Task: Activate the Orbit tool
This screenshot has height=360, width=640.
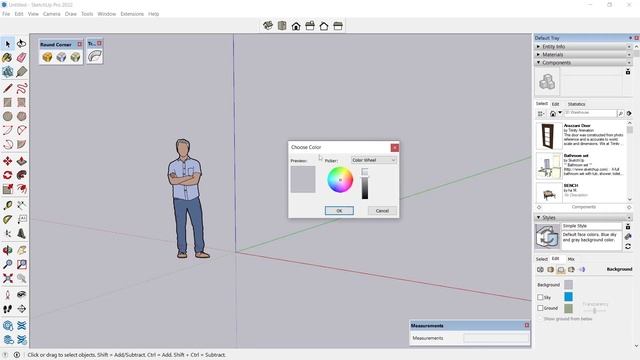Action: [8, 250]
